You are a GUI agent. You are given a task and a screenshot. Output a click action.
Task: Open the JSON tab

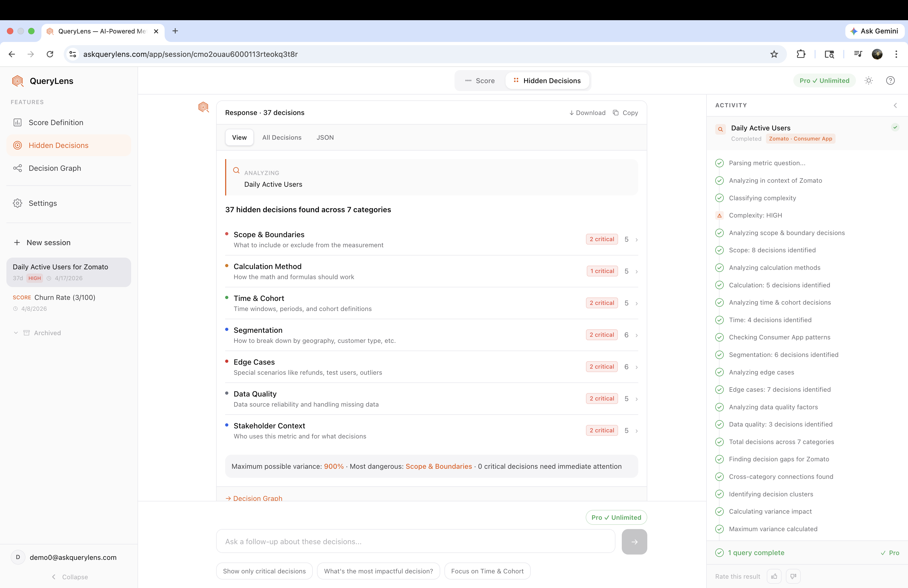pos(325,137)
